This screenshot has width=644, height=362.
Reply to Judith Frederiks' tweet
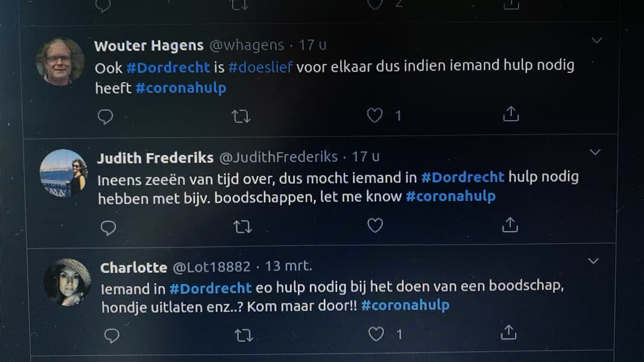(x=108, y=227)
